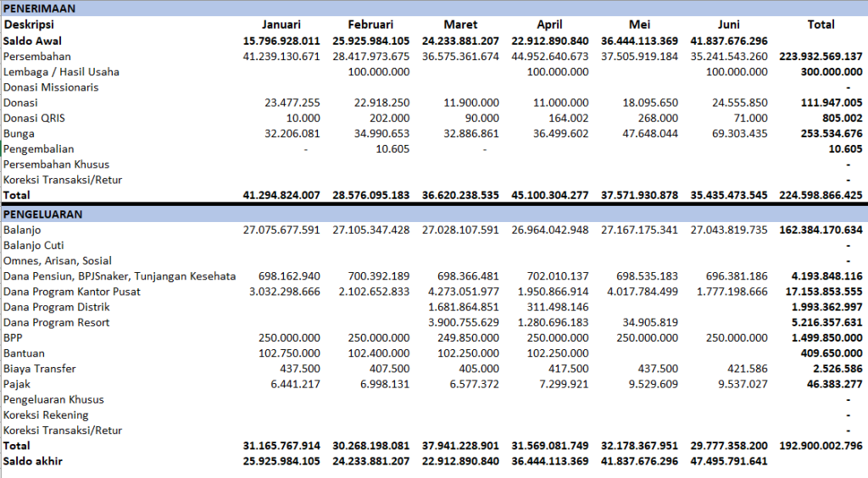Click the Saldo Awal row label
This screenshot has width=868, height=478.
33,41
